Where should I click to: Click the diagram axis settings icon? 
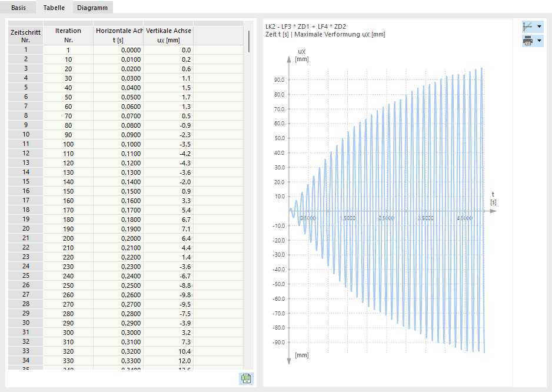(528, 26)
